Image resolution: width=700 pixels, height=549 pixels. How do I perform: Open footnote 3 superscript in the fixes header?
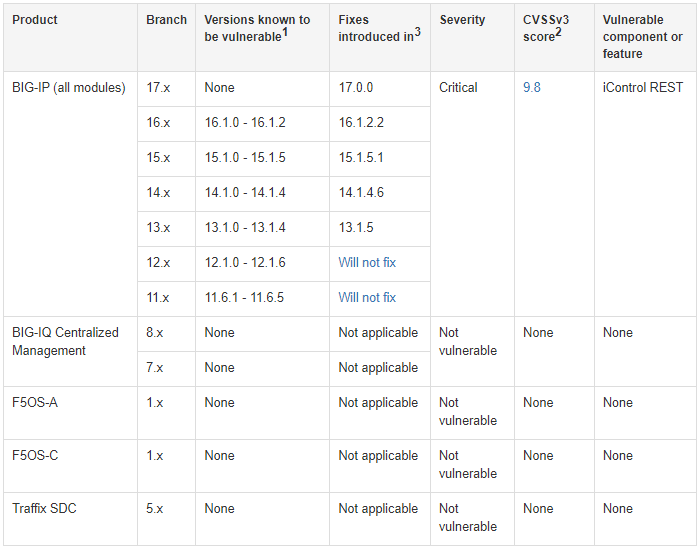[x=417, y=33]
